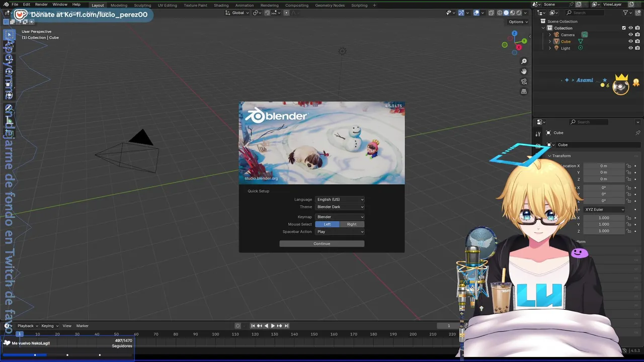This screenshot has height=362, width=644.
Task: Expand Light tree item in outliner
Action: pyautogui.click(x=550, y=48)
